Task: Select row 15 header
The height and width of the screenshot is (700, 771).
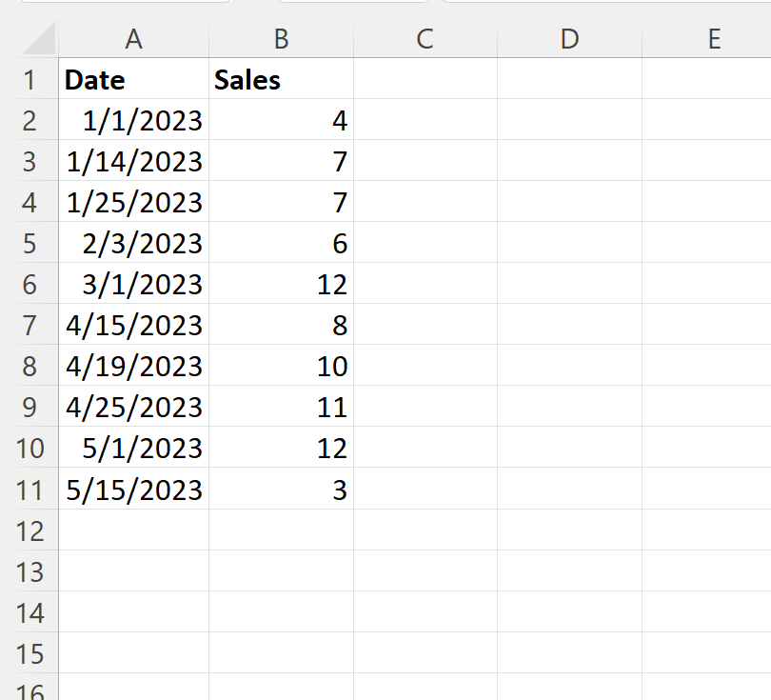Action: (x=30, y=652)
